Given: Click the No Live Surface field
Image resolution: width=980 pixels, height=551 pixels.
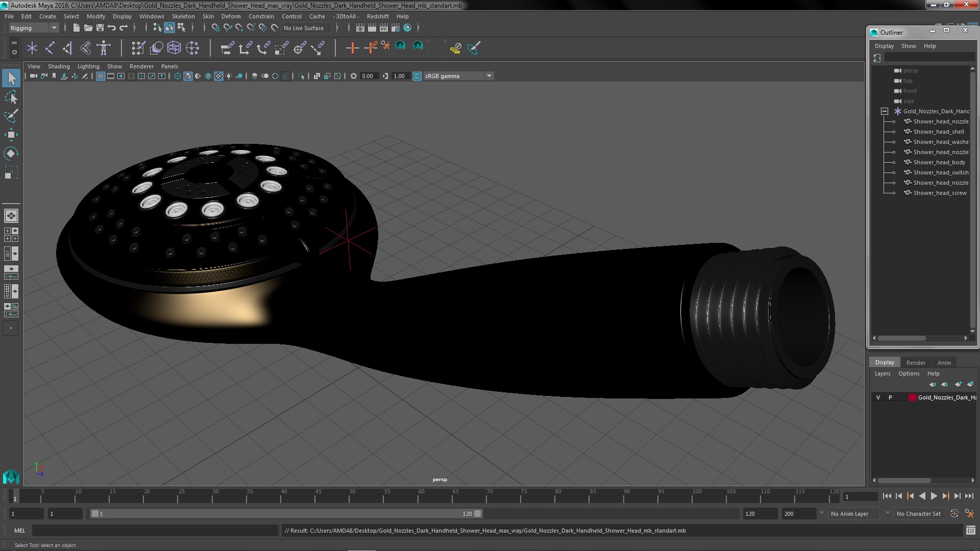Looking at the screenshot, I should click(x=304, y=28).
